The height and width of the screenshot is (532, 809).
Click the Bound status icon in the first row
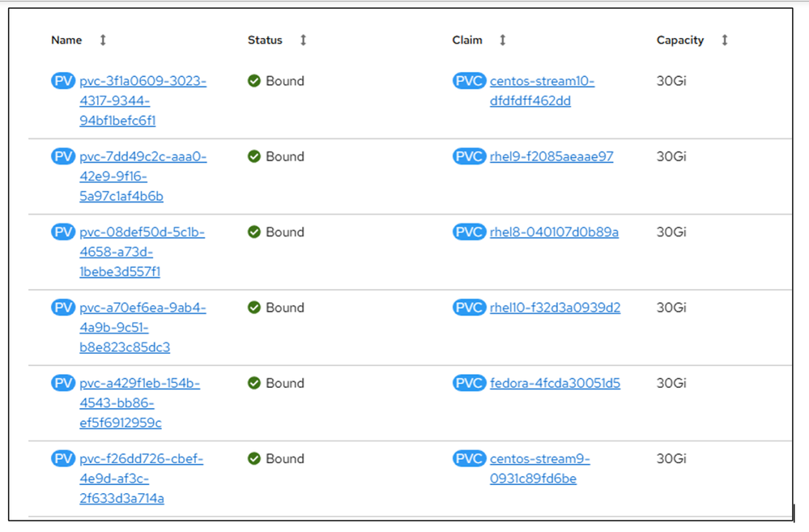(x=253, y=80)
